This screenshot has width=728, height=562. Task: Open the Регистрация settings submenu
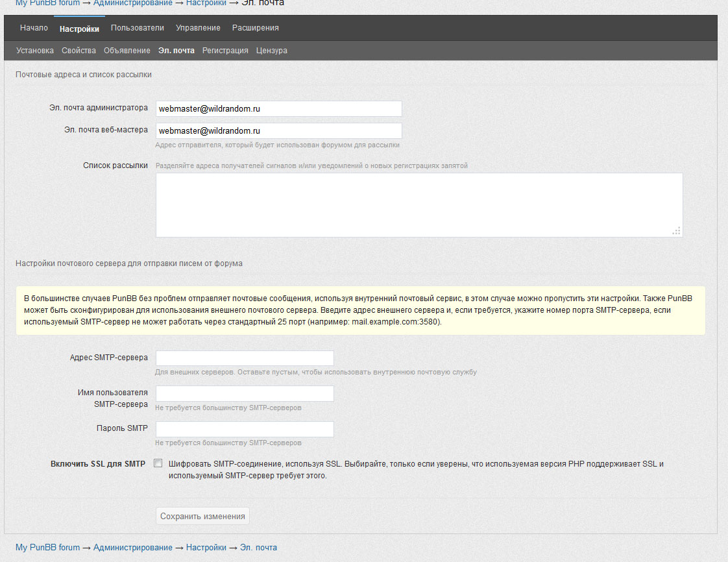click(225, 51)
